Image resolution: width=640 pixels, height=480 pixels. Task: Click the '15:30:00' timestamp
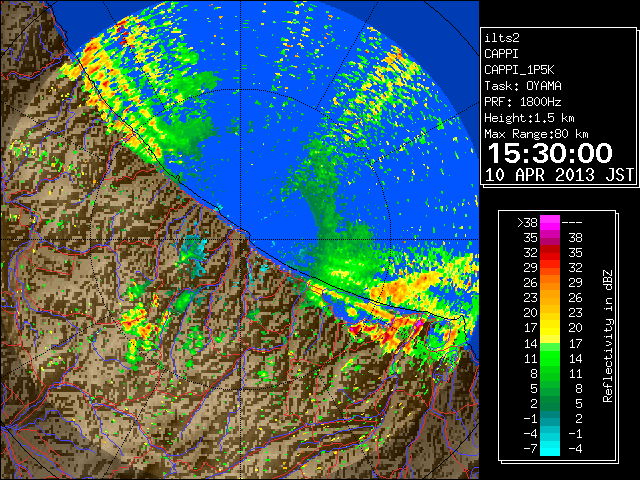[550, 153]
